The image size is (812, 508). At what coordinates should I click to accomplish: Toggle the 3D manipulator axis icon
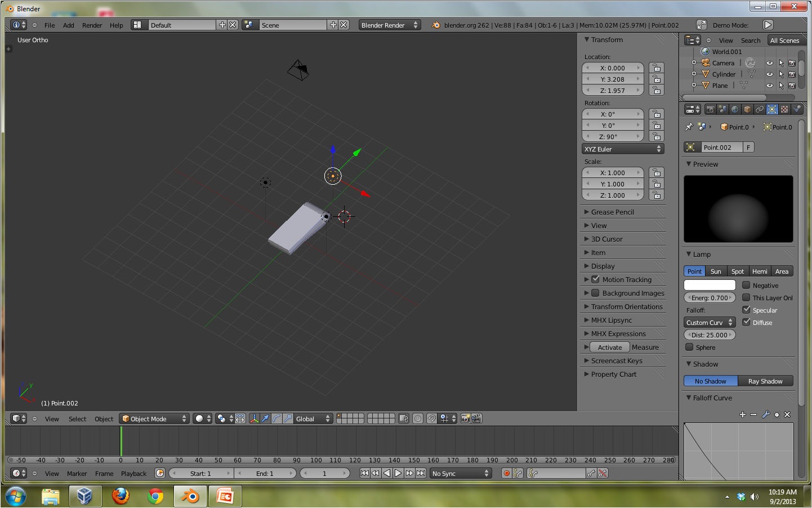pos(255,418)
